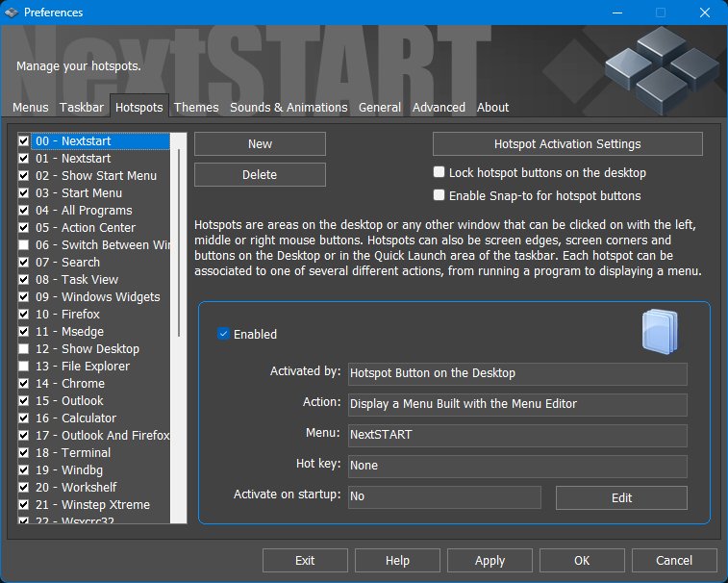Image resolution: width=728 pixels, height=583 pixels.
Task: Switch to the General tab
Action: [x=380, y=108]
